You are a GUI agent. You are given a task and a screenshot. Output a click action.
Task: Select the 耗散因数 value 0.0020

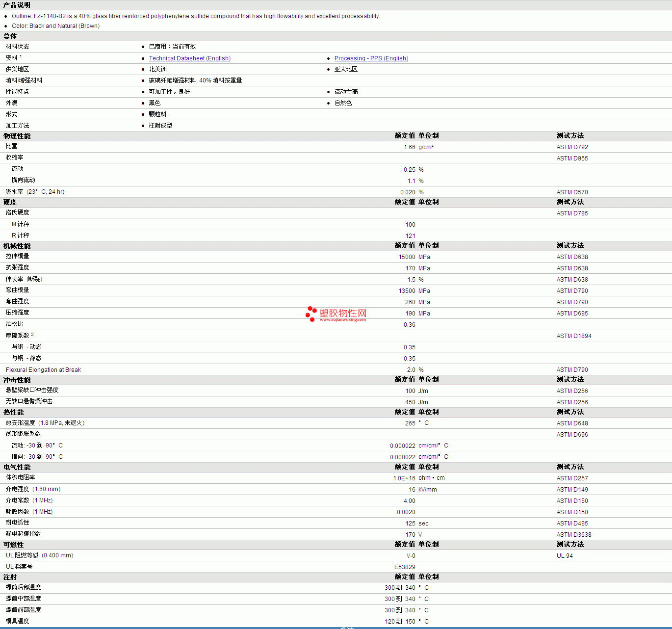tap(406, 512)
